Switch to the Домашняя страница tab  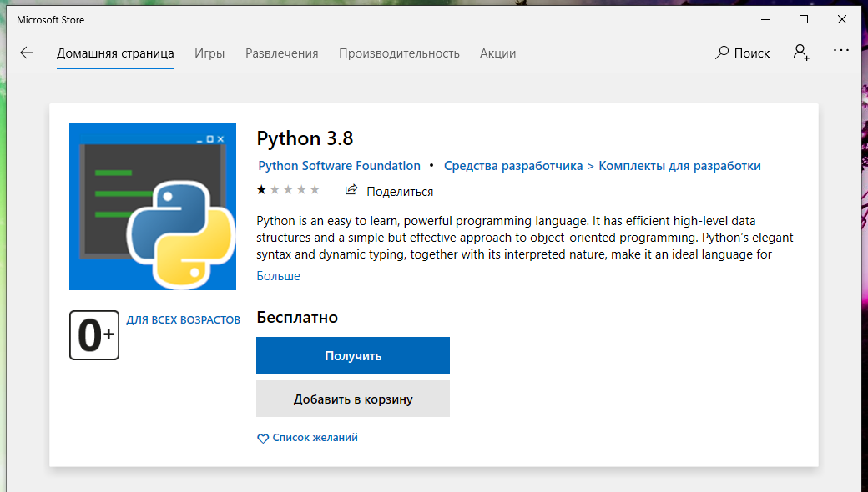click(115, 53)
